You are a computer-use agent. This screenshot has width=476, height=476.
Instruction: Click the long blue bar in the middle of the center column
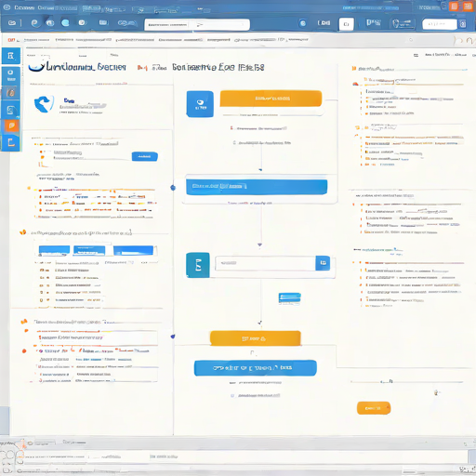(257, 187)
